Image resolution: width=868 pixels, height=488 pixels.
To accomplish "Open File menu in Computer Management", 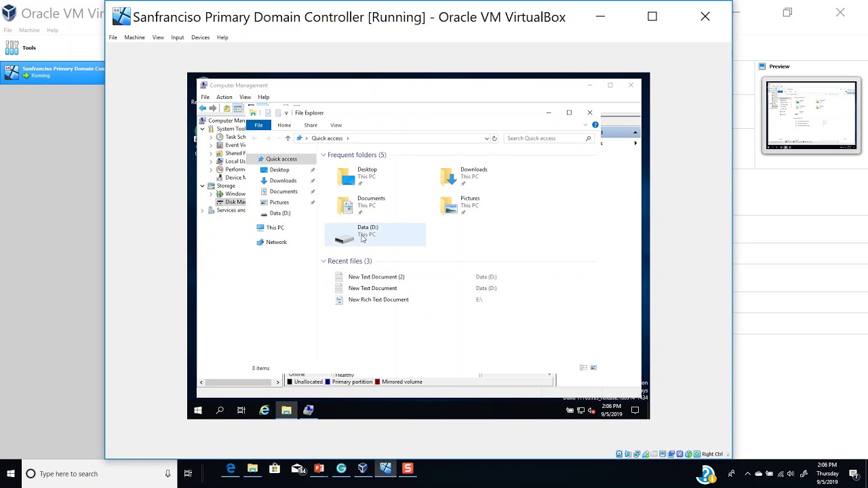I will tap(205, 97).
